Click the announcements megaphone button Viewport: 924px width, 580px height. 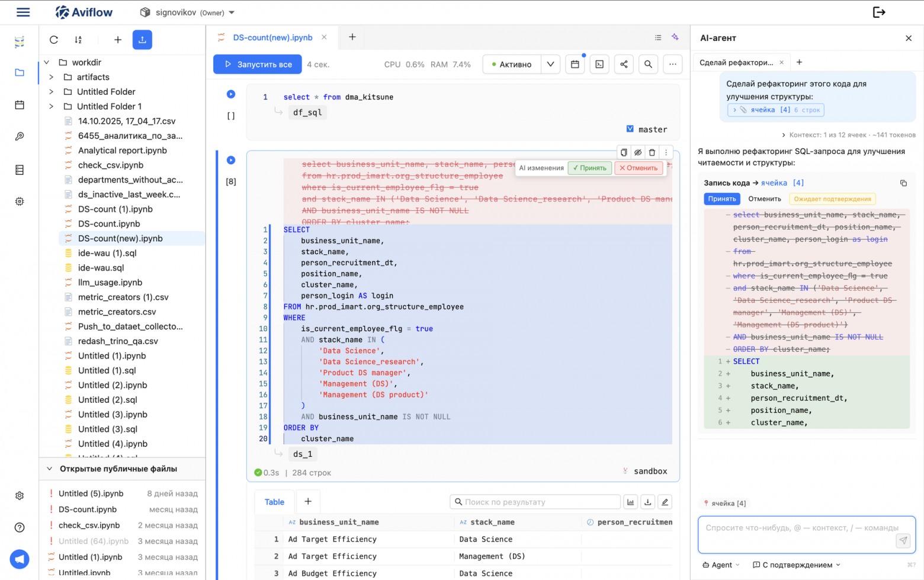pyautogui.click(x=20, y=559)
